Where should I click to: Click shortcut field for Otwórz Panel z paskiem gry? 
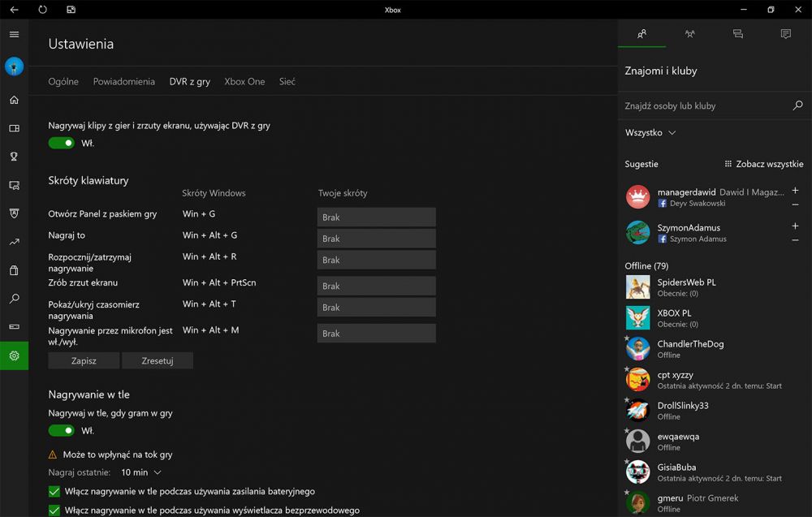377,218
